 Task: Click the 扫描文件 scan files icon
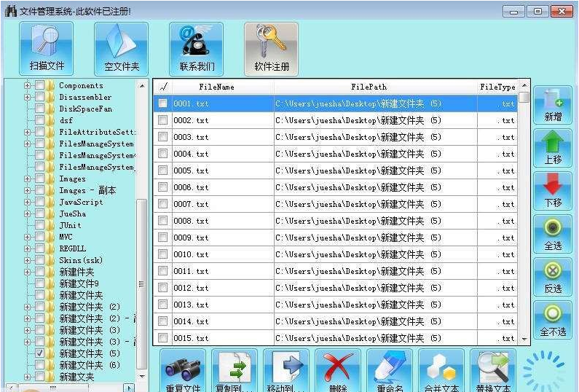click(x=46, y=48)
